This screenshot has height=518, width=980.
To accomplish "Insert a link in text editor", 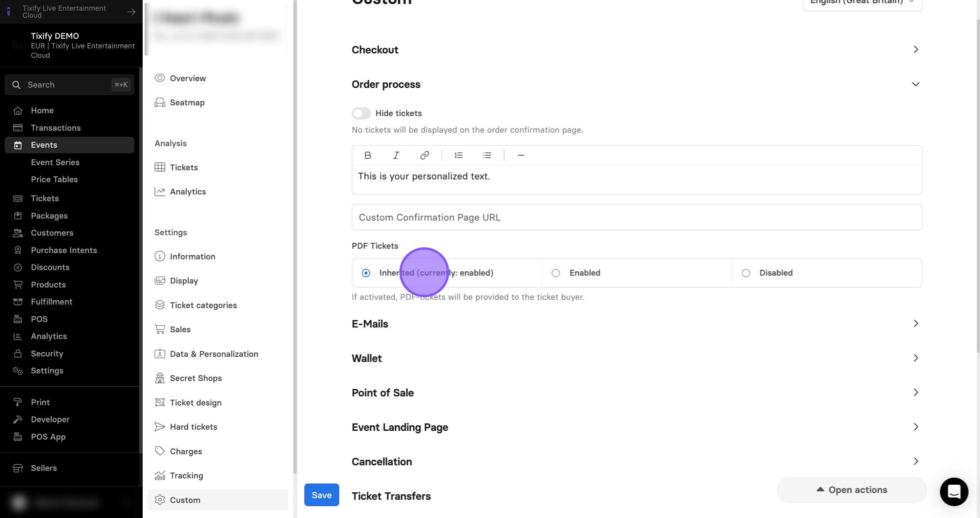I will [424, 155].
